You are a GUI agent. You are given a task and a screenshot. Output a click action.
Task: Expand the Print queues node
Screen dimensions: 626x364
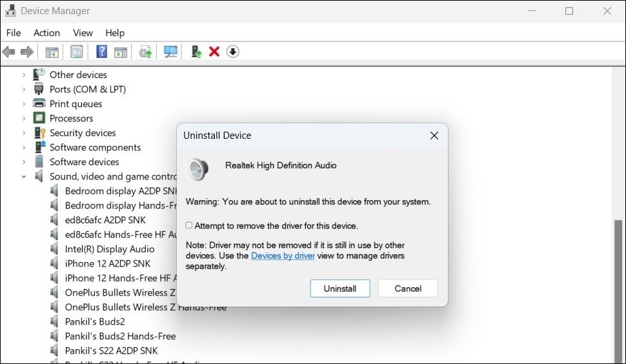[23, 104]
